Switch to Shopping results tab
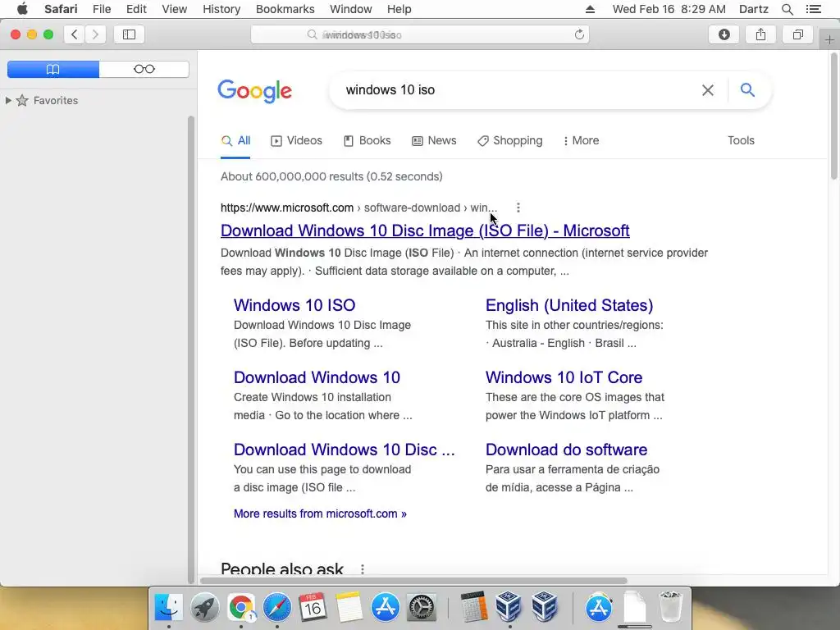 click(510, 141)
